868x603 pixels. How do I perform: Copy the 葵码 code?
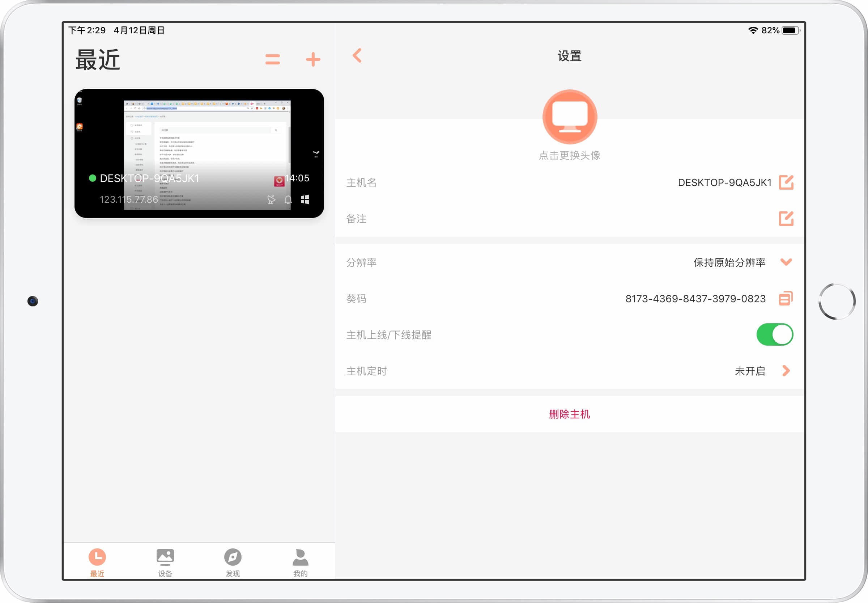pyautogui.click(x=786, y=299)
